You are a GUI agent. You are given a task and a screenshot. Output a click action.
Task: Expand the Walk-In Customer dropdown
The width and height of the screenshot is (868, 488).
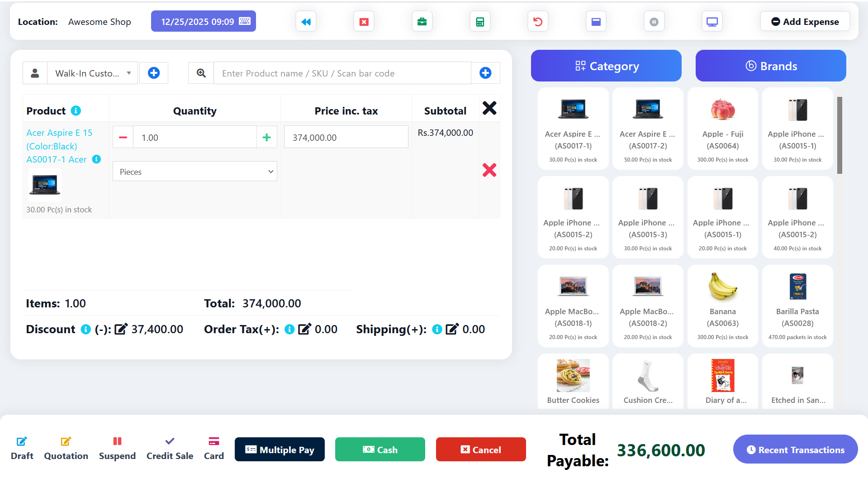tap(92, 73)
